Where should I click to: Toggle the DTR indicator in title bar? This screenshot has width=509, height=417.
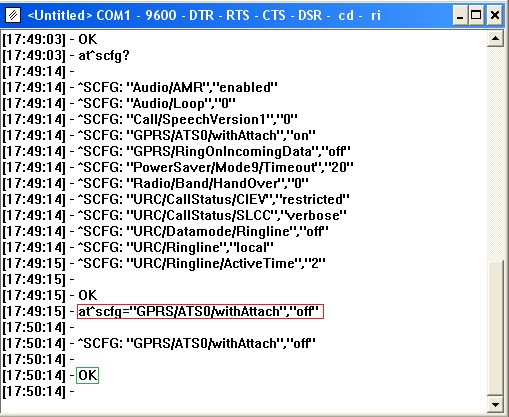tap(201, 15)
